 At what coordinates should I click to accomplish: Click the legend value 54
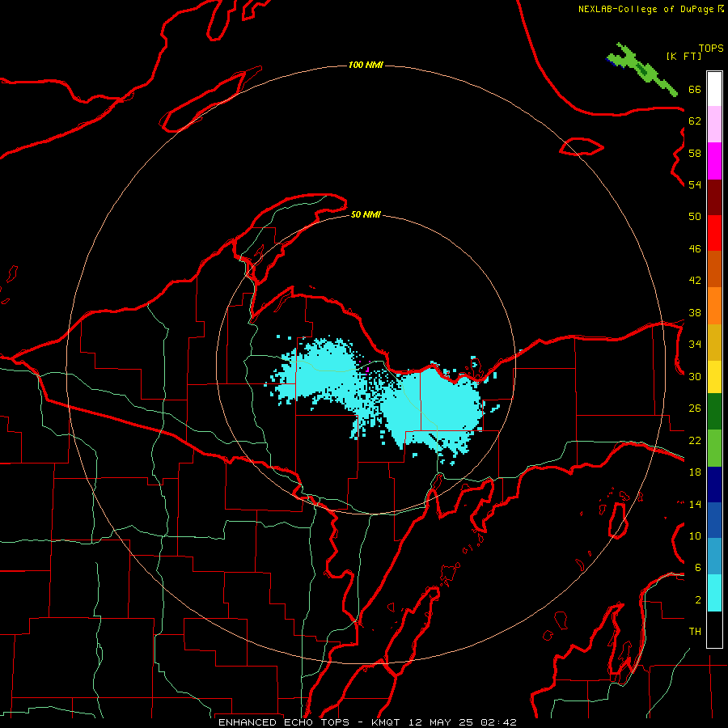pyautogui.click(x=695, y=184)
